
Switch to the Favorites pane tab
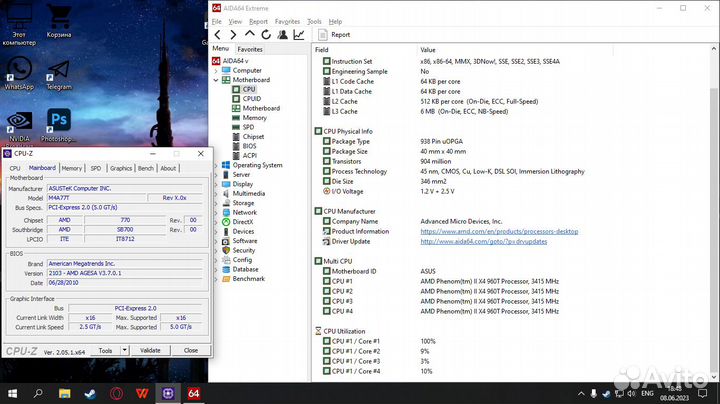point(250,49)
